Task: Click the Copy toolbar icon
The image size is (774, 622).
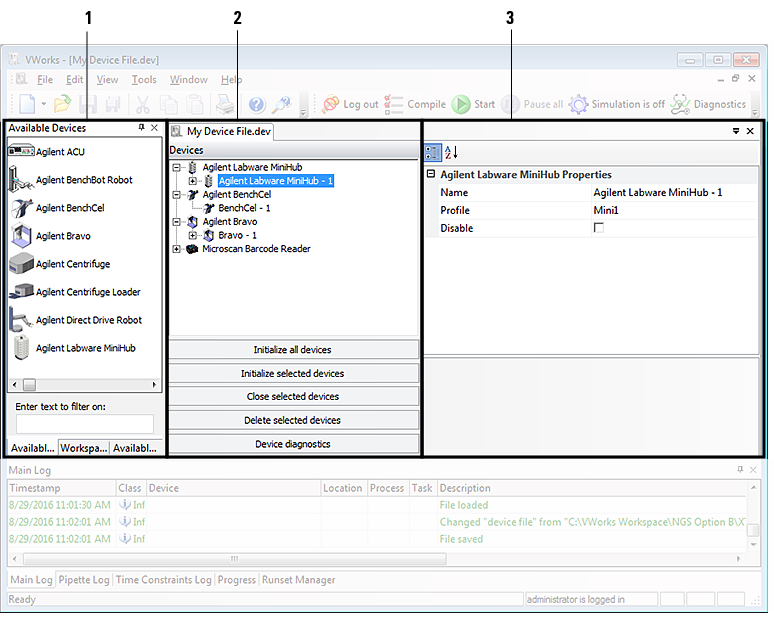Action: click(169, 104)
